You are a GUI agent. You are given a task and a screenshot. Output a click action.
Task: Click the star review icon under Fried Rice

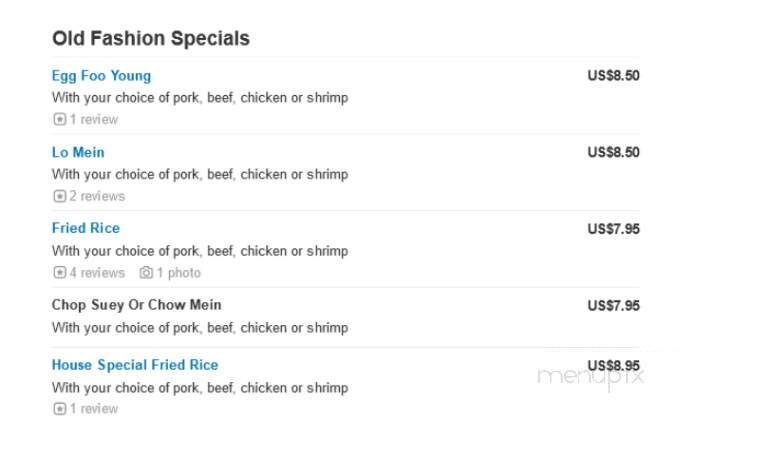point(59,272)
